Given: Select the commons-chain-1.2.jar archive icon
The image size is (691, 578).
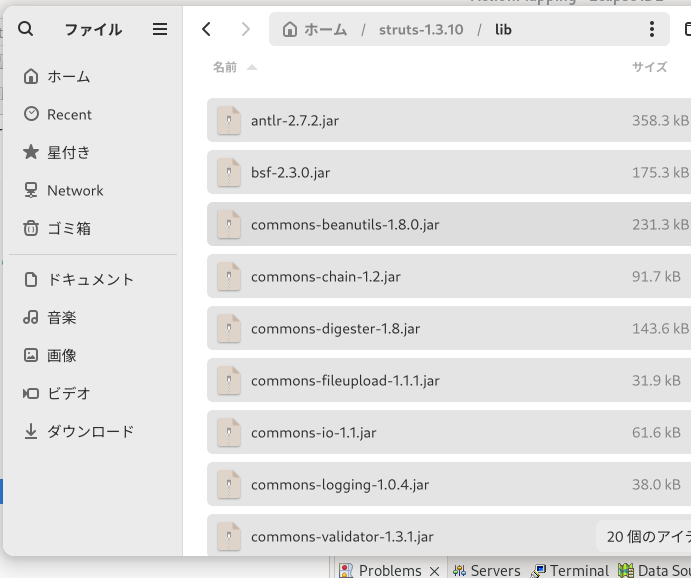Looking at the screenshot, I should 229,276.
